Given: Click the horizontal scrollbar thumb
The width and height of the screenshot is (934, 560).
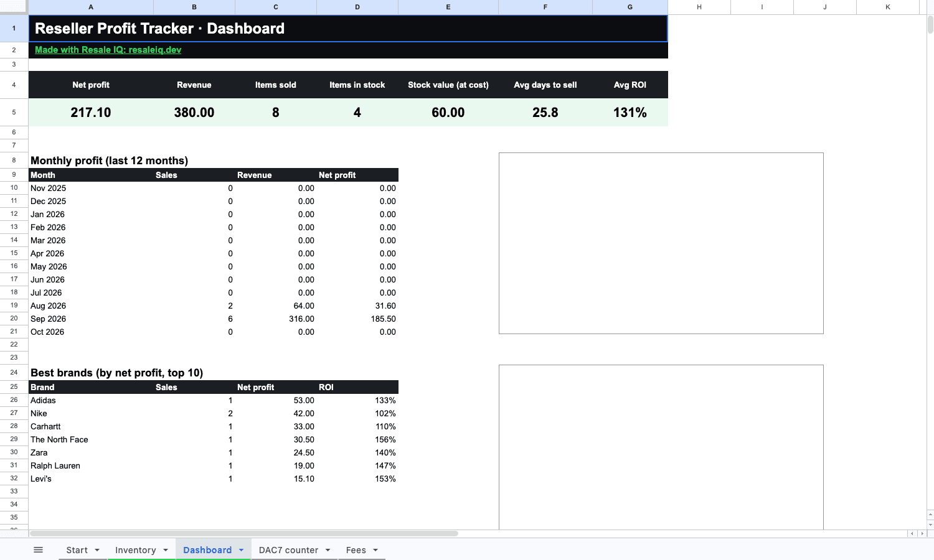Looking at the screenshot, I should point(244,533).
